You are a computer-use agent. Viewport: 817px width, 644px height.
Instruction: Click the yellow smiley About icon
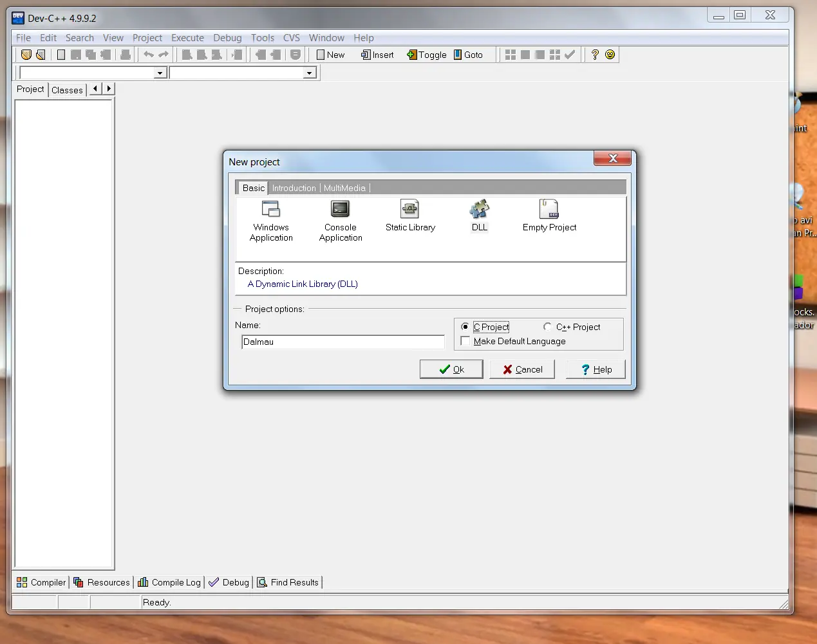pos(610,55)
